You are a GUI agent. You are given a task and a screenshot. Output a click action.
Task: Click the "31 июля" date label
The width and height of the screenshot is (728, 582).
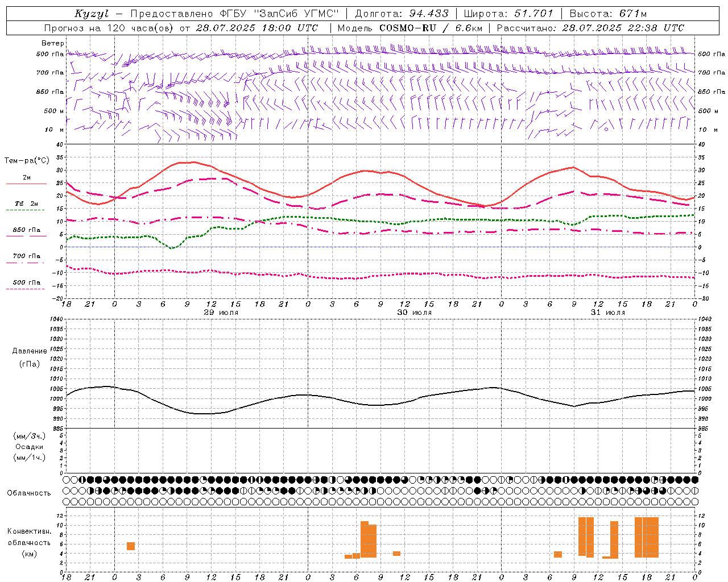608,313
